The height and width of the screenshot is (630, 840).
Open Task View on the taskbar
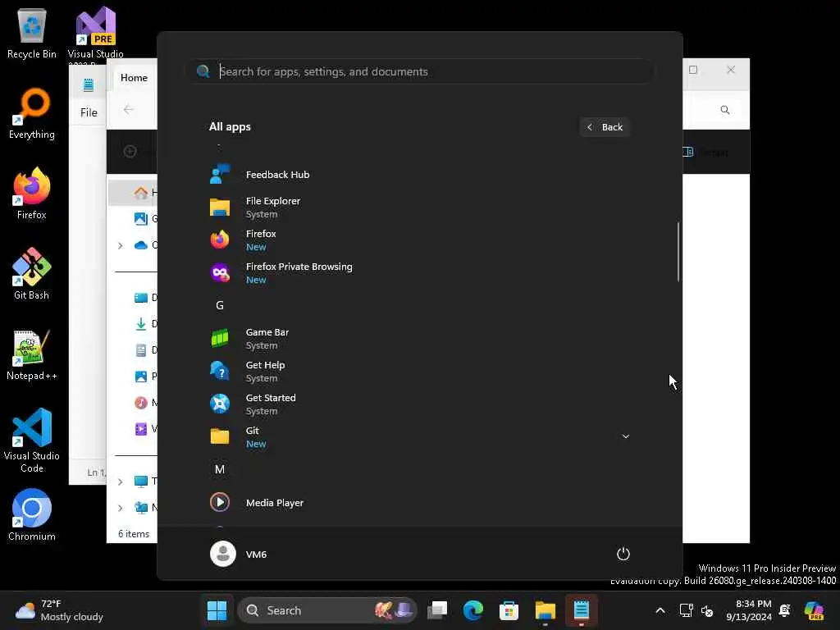[x=437, y=610]
